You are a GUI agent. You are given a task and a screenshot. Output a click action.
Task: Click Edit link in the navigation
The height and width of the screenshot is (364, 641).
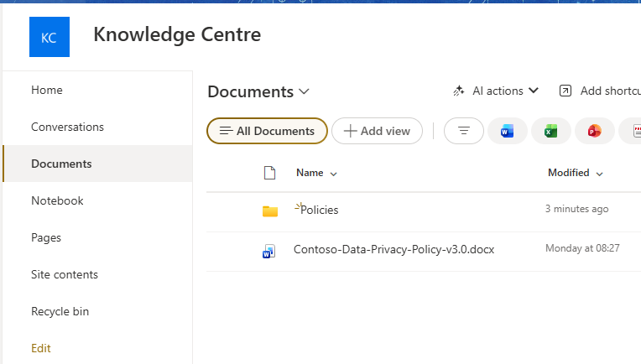(40, 348)
